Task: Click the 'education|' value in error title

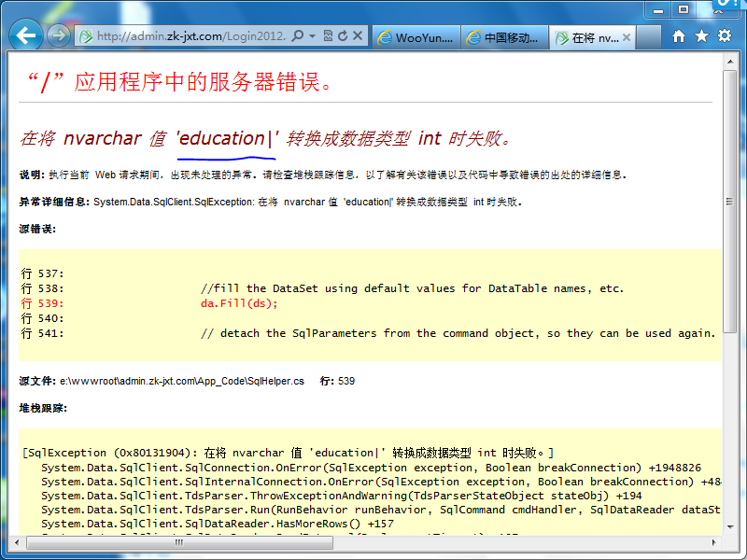Action: tap(227, 138)
